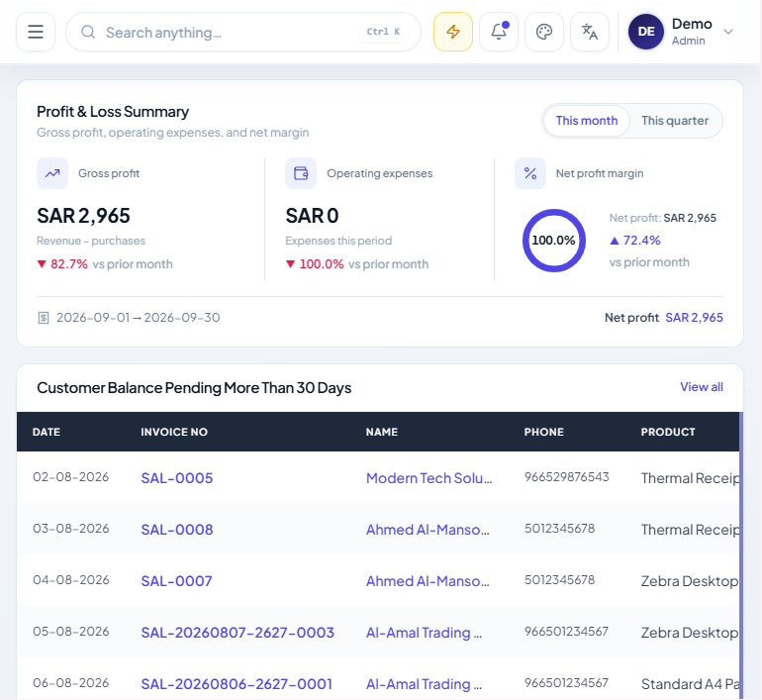The height and width of the screenshot is (700, 762).
Task: Click date 03-08-2026
Action: coord(71,529)
